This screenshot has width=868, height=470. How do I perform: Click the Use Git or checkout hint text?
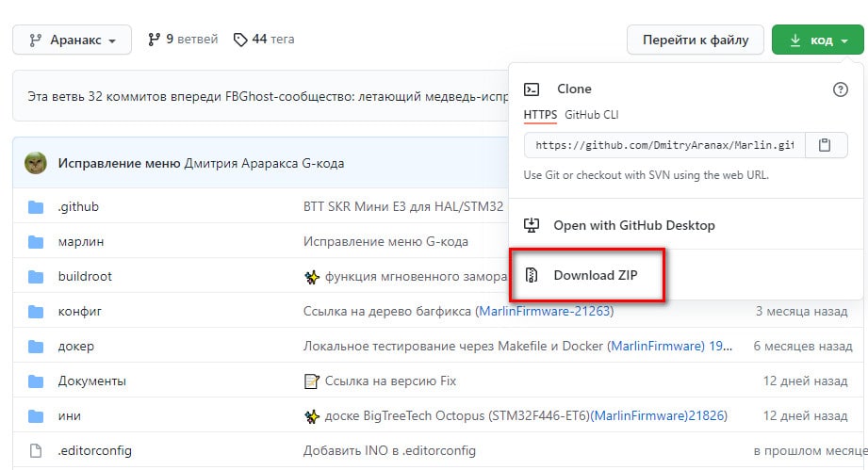(646, 175)
